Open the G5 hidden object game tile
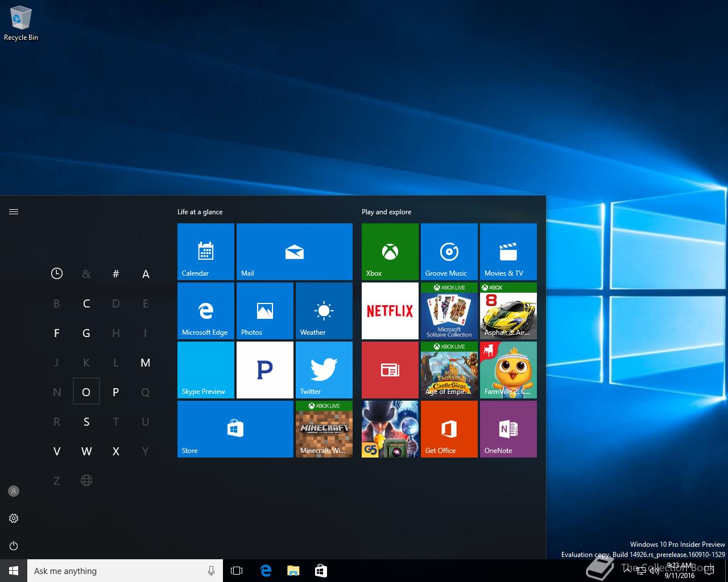 pos(390,429)
